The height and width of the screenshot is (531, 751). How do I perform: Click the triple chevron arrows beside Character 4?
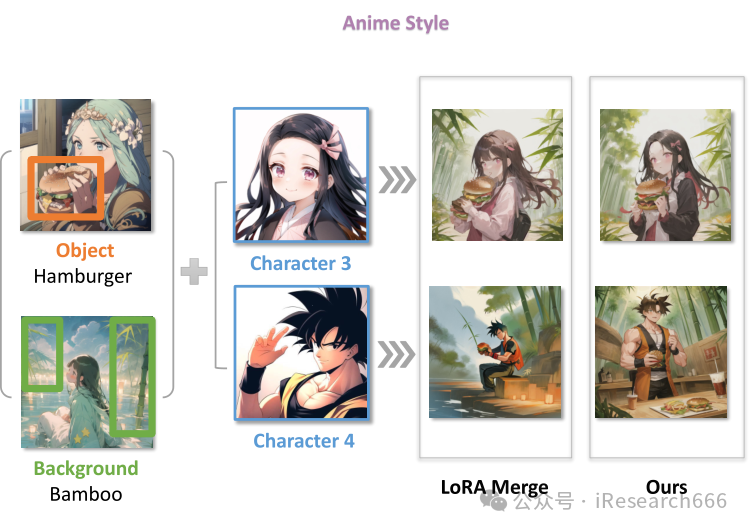(396, 355)
